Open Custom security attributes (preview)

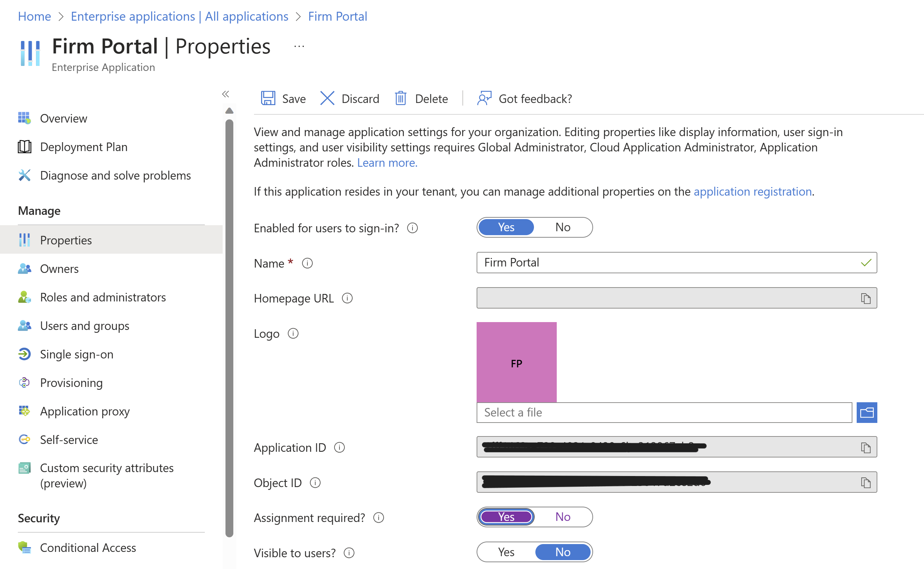coord(111,476)
